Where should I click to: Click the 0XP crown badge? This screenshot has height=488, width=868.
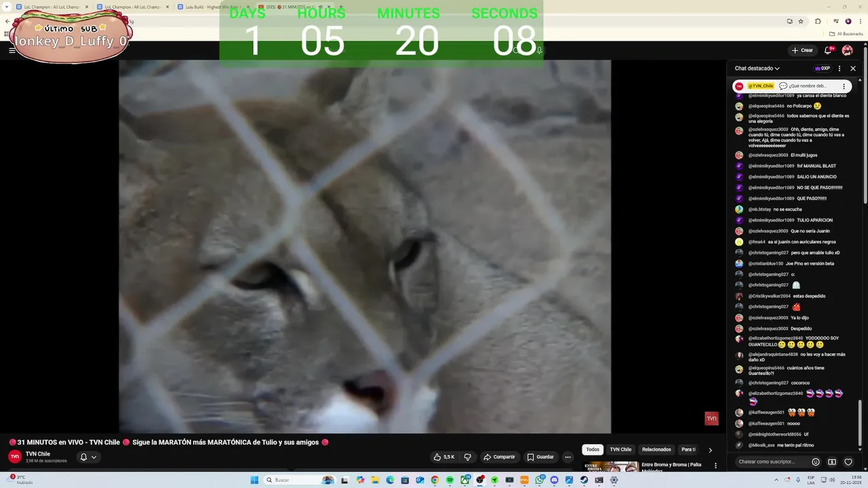823,68
